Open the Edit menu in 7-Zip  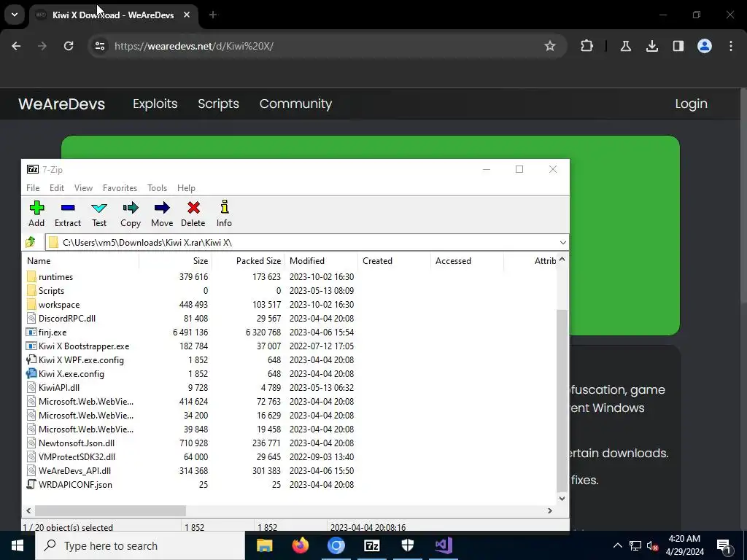point(57,188)
